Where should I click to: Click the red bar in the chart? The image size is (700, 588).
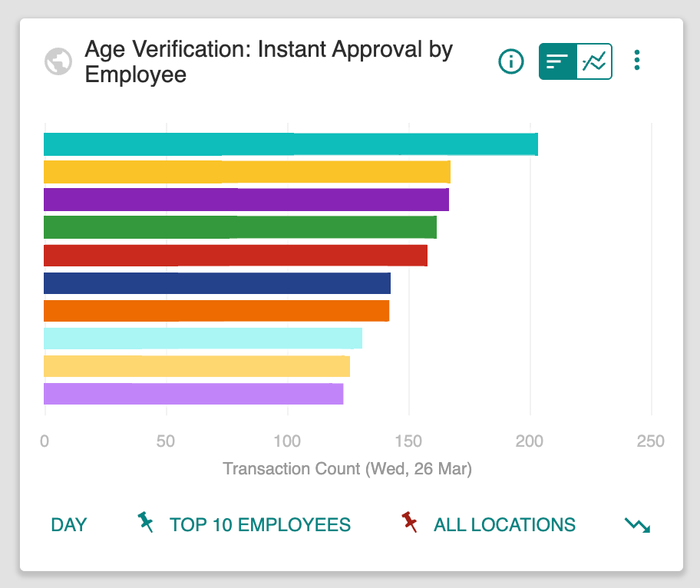tap(235, 256)
